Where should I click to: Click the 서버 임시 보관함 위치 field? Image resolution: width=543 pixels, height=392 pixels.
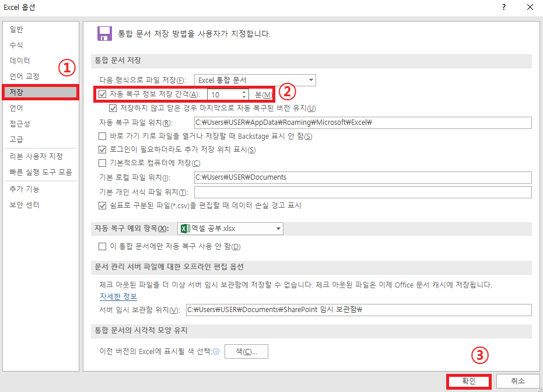tap(359, 310)
